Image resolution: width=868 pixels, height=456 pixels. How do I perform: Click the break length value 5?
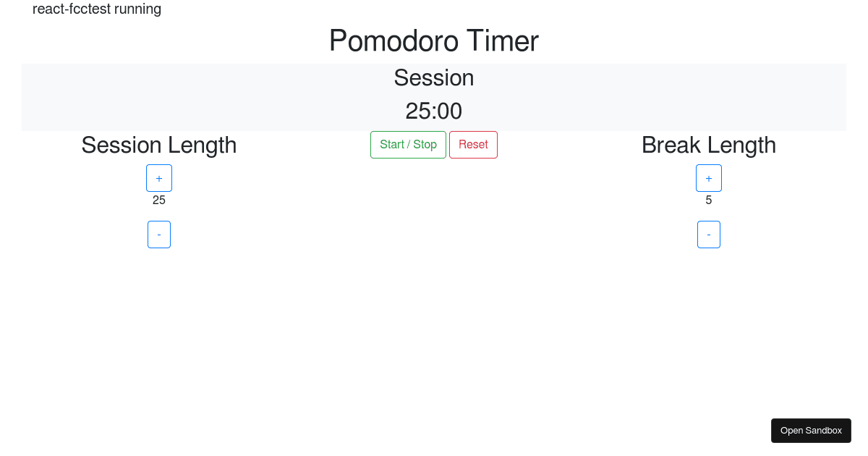[x=709, y=200]
